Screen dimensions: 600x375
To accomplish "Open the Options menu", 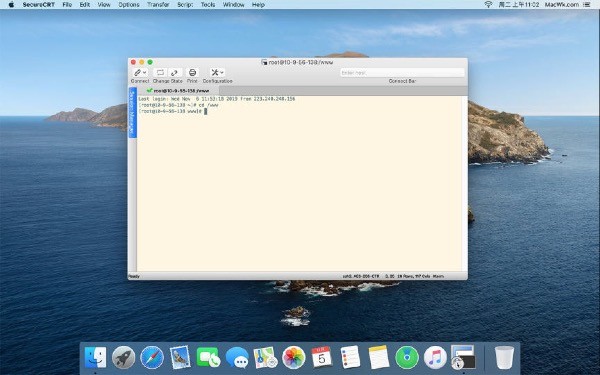I will [x=129, y=5].
